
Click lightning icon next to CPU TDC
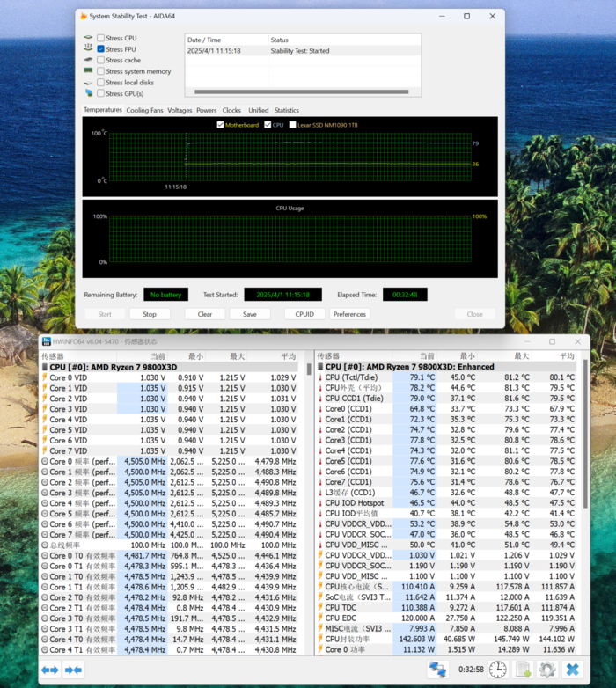[320, 608]
